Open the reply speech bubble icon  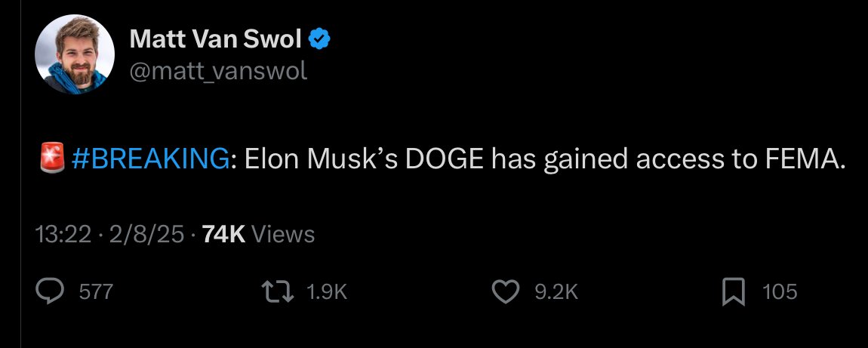50,291
